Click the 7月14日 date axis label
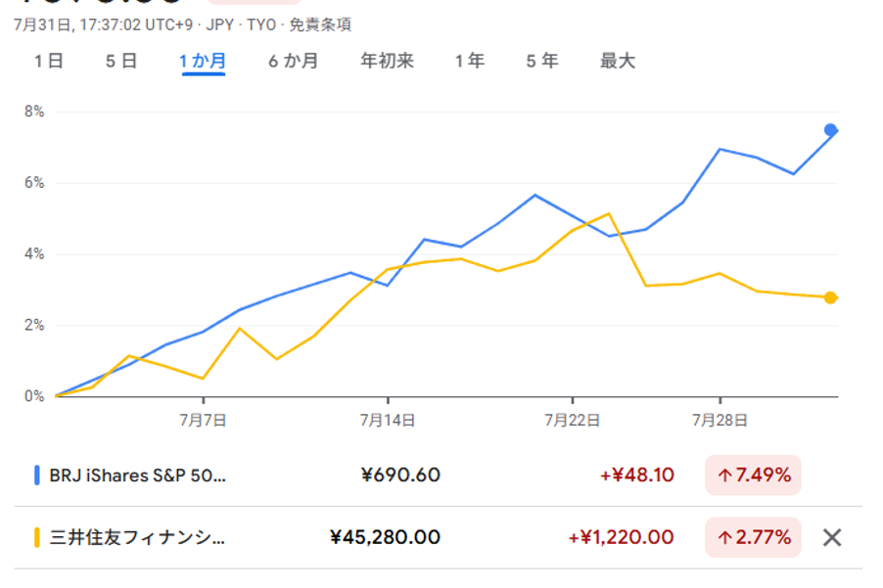Image resolution: width=883 pixels, height=588 pixels. pyautogui.click(x=388, y=420)
